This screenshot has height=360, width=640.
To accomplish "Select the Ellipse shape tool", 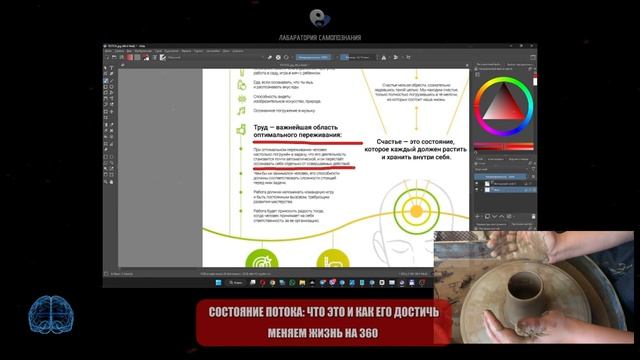I will pyautogui.click(x=111, y=87).
